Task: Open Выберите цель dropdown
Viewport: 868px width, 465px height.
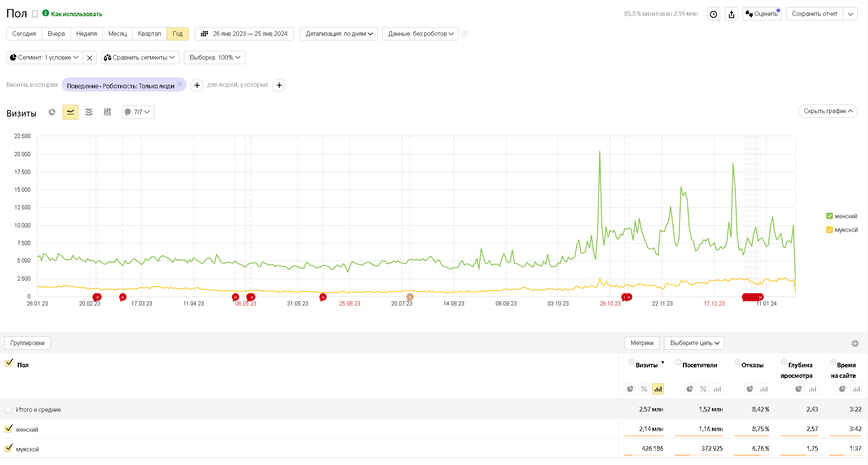Action: (x=694, y=343)
